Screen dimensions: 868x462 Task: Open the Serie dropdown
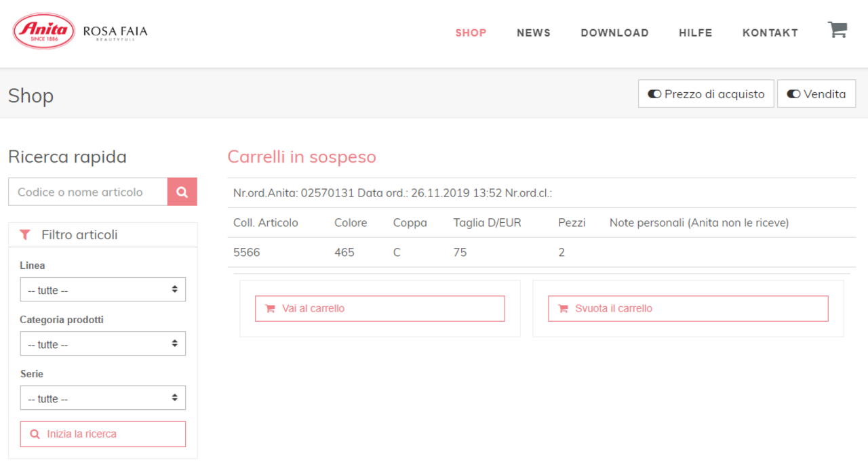[x=102, y=398]
